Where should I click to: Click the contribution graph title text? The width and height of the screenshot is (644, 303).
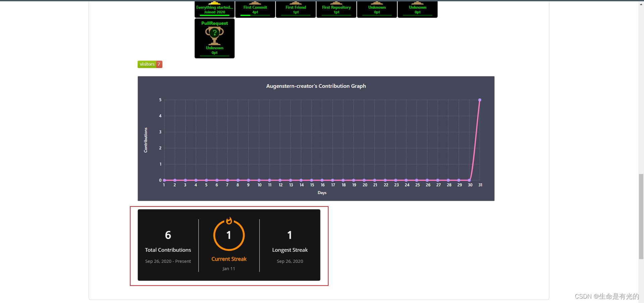316,86
